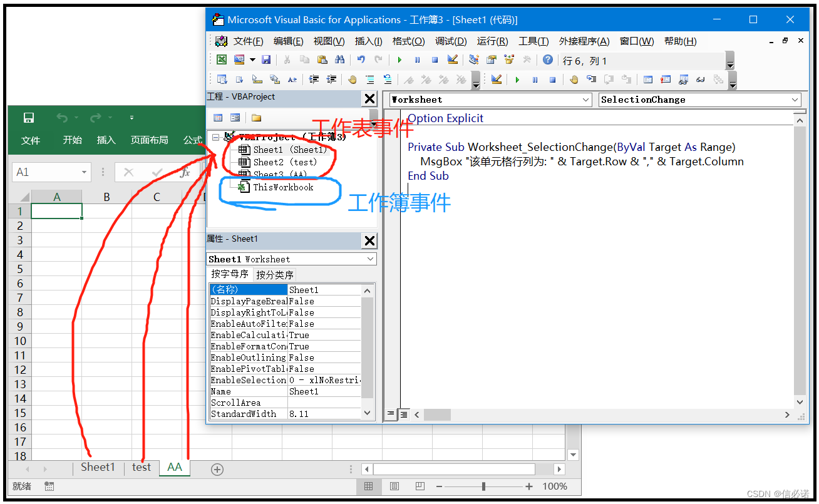Click the fx insert function icon
The width and height of the screenshot is (819, 504).
click(185, 172)
